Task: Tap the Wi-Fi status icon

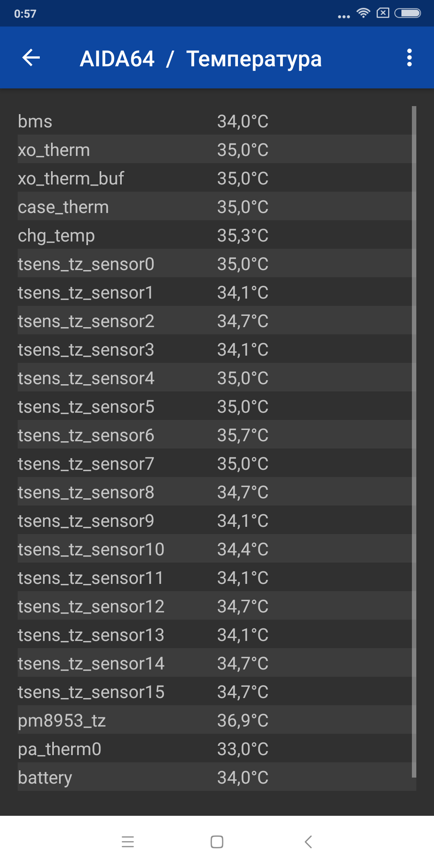Action: point(363,13)
